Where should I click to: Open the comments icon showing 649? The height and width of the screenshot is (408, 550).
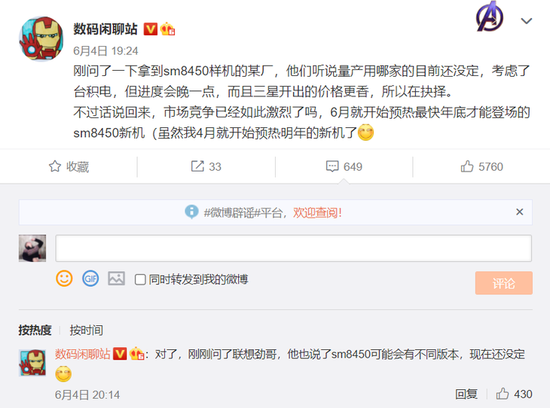click(x=332, y=166)
